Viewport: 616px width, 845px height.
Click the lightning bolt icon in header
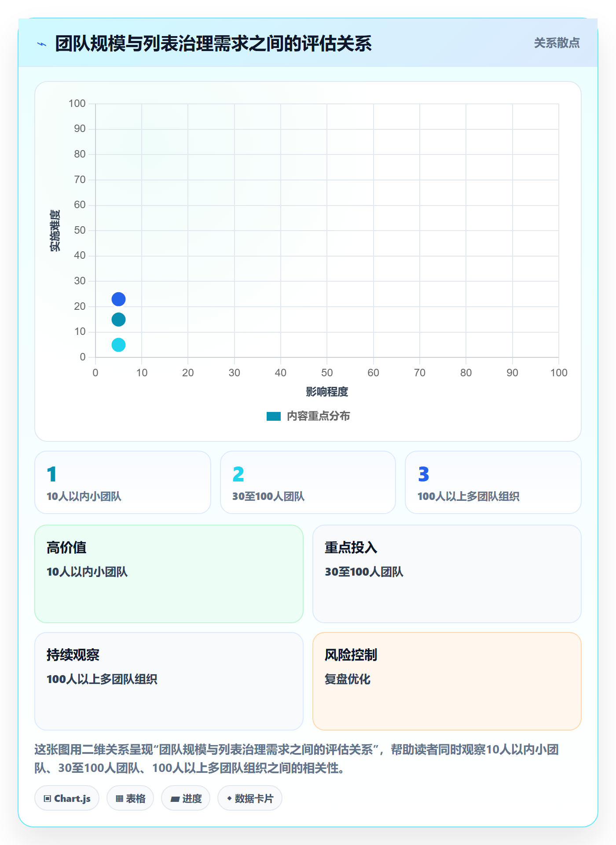tap(42, 44)
